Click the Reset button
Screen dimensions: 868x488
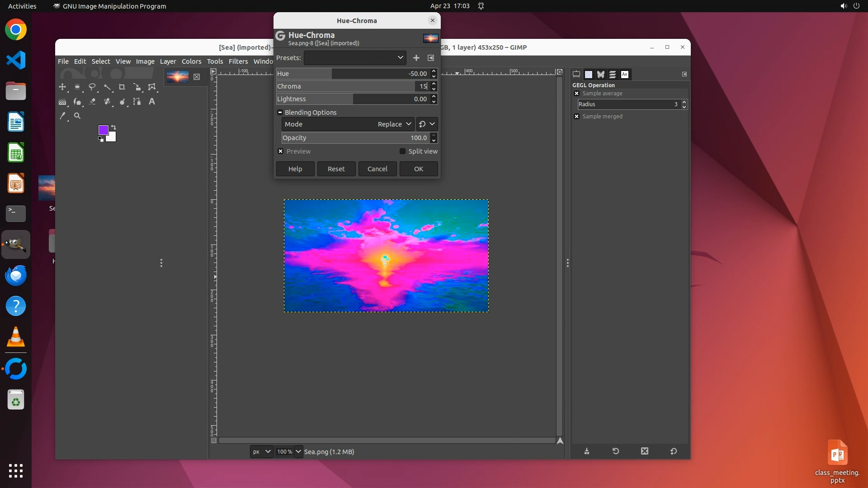click(336, 169)
